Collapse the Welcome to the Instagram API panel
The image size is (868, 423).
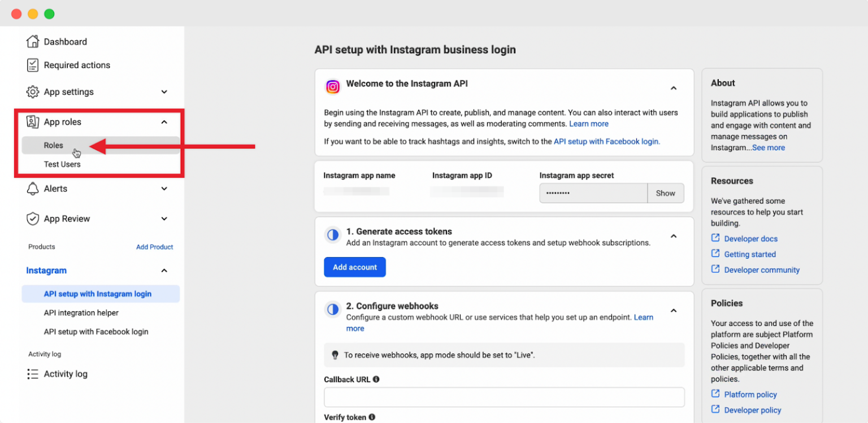point(673,88)
